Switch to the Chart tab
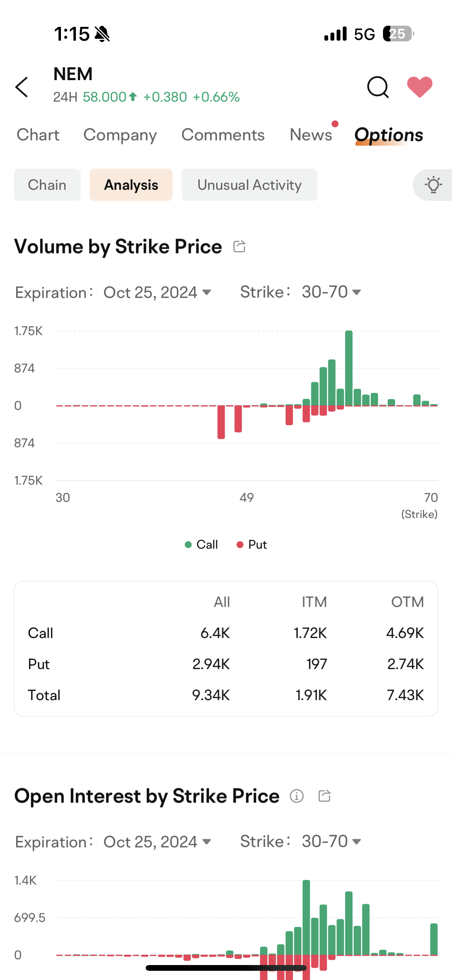 point(38,135)
